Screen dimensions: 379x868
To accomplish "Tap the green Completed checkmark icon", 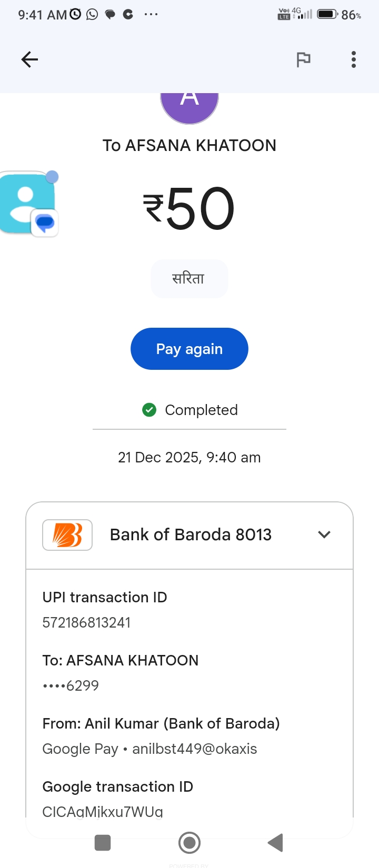I will [x=149, y=410].
